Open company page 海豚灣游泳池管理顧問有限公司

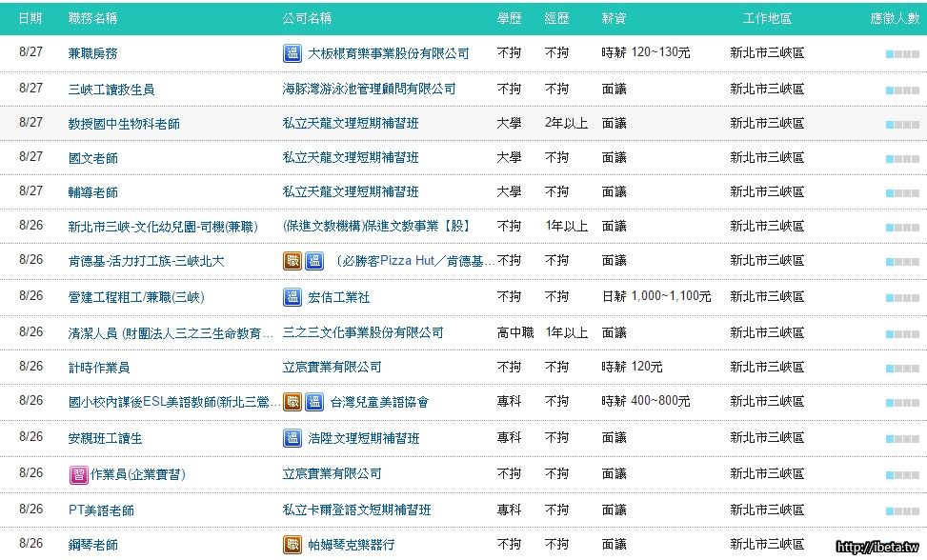coord(369,90)
